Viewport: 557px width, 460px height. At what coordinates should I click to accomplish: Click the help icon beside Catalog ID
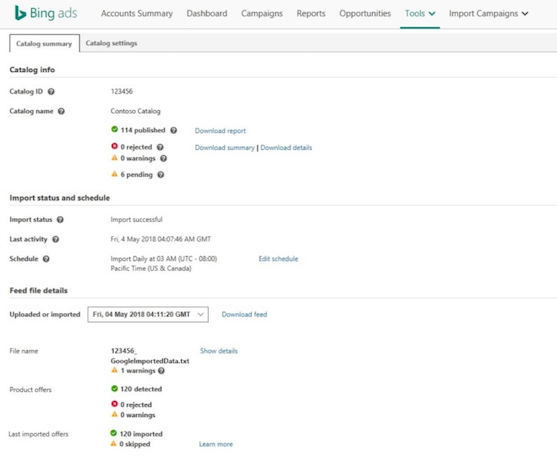click(51, 92)
